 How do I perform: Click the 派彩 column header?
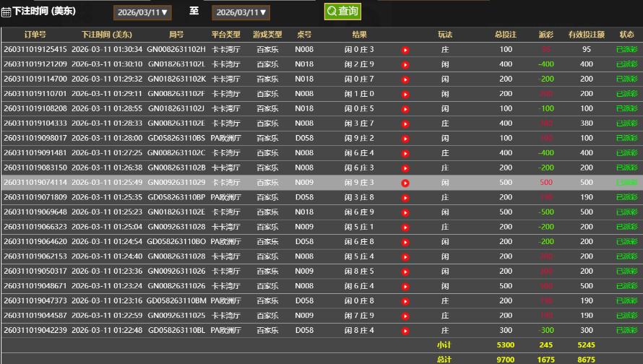546,35
